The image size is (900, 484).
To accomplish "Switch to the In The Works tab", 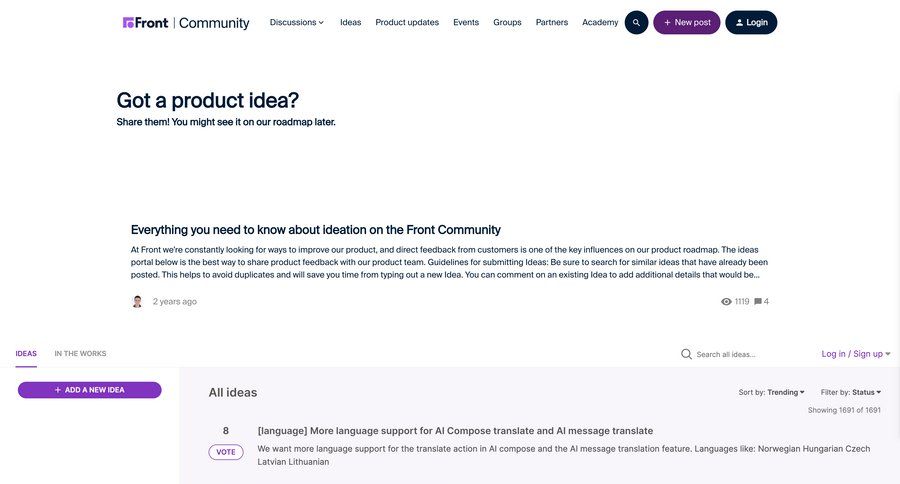I will tap(80, 354).
